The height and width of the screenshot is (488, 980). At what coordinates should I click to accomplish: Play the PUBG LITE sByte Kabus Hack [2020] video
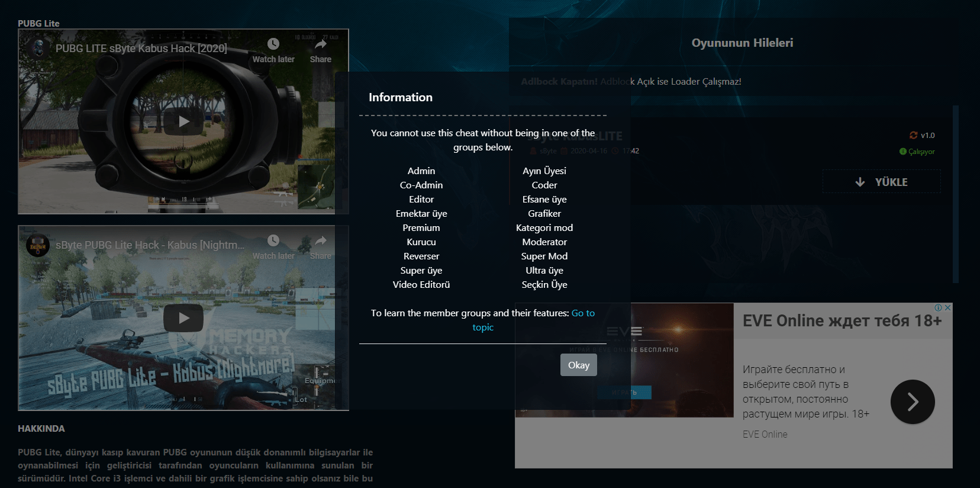coord(183,121)
